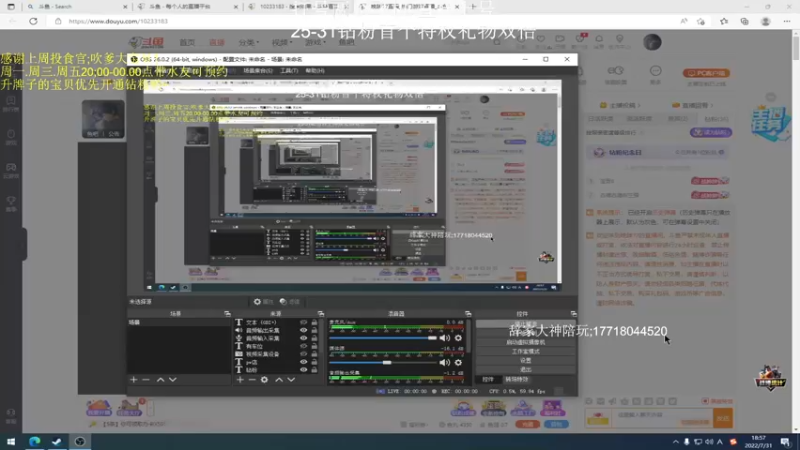The image size is (800, 450).
Task: Remove the selected source with the minus icon
Action: [x=252, y=380]
